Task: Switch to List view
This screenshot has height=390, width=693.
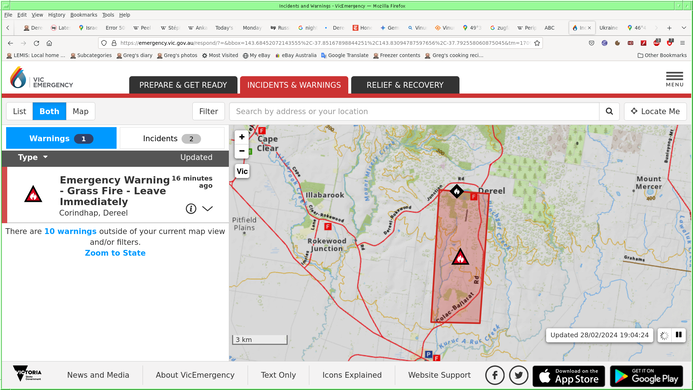Action: (x=19, y=111)
